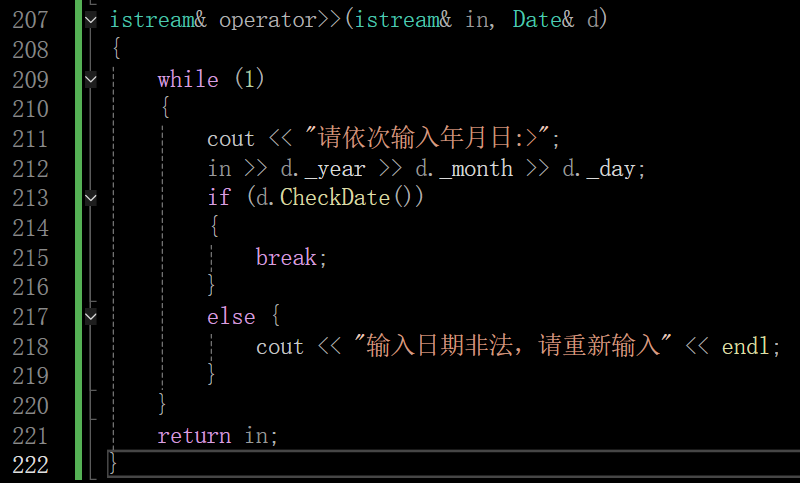The height and width of the screenshot is (483, 800).
Task: Click line number 214 in the gutter
Action: [30, 228]
